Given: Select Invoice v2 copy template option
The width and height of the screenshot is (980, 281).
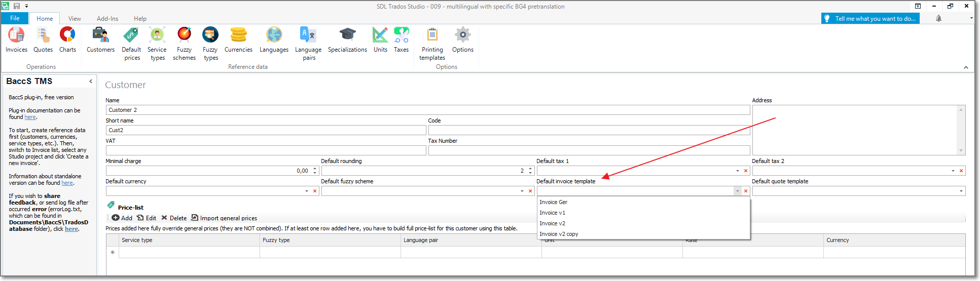Looking at the screenshot, I should [643, 234].
